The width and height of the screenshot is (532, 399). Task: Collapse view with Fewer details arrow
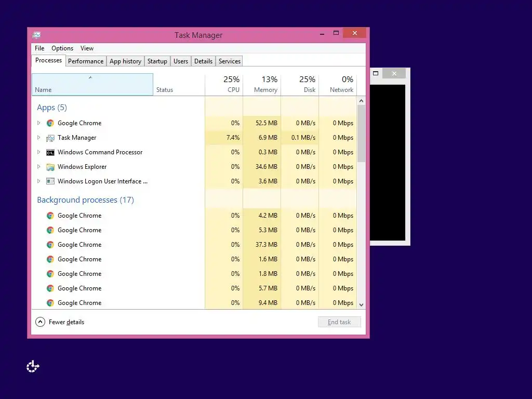(x=40, y=322)
